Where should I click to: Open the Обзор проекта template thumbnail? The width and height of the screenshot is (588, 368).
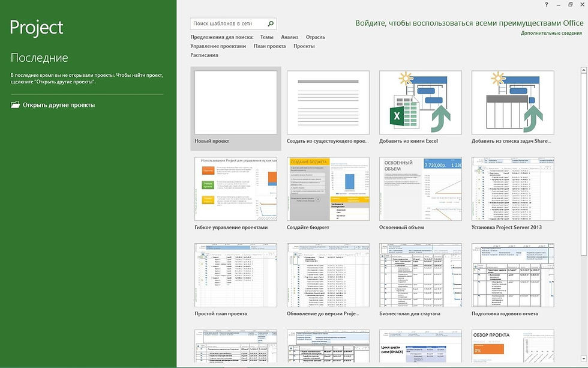[512, 346]
